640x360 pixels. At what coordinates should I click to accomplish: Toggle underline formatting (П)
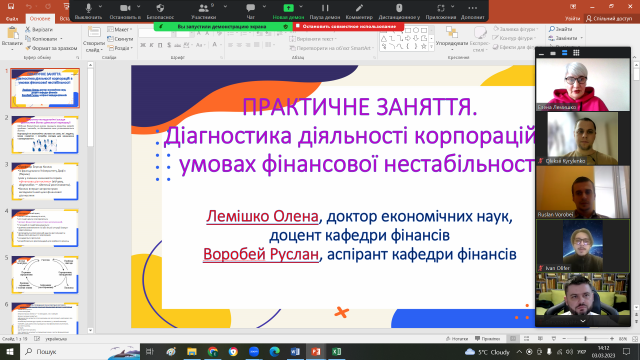tap(160, 45)
